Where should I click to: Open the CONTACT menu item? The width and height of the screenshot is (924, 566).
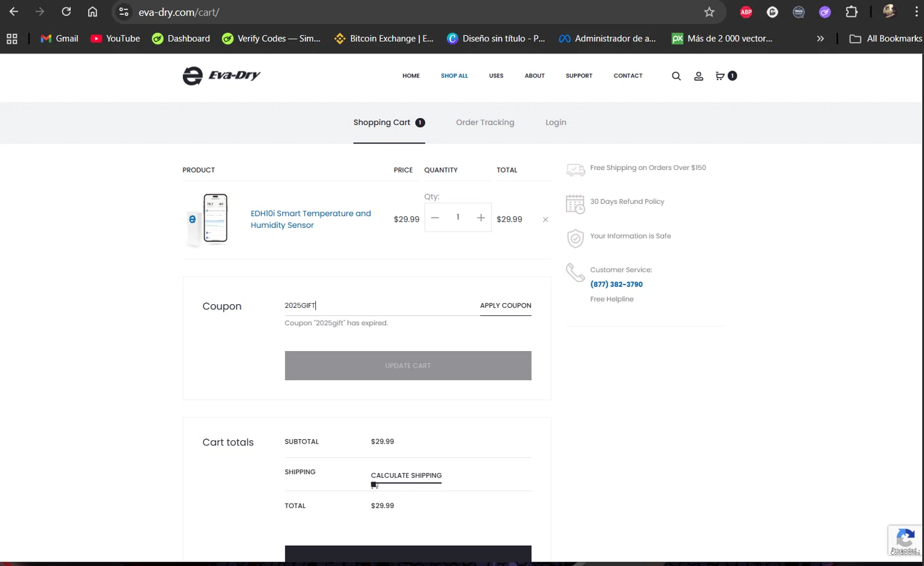tap(628, 76)
